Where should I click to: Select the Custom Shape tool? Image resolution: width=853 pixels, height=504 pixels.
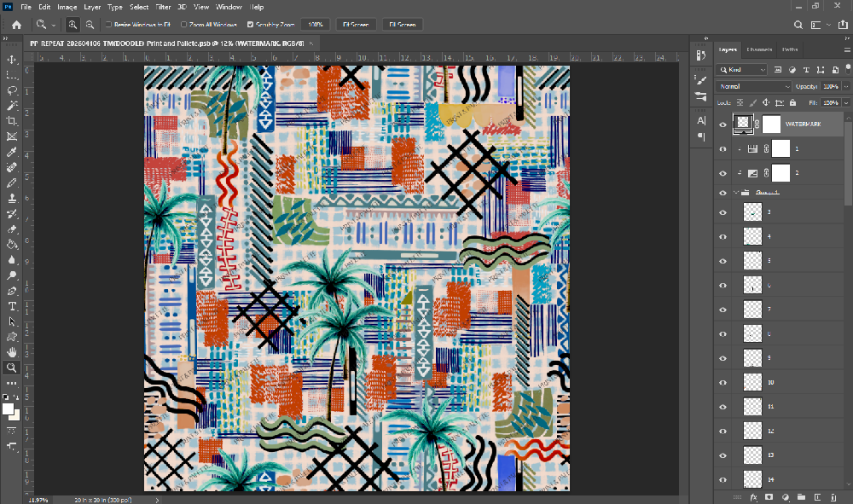pos(11,337)
